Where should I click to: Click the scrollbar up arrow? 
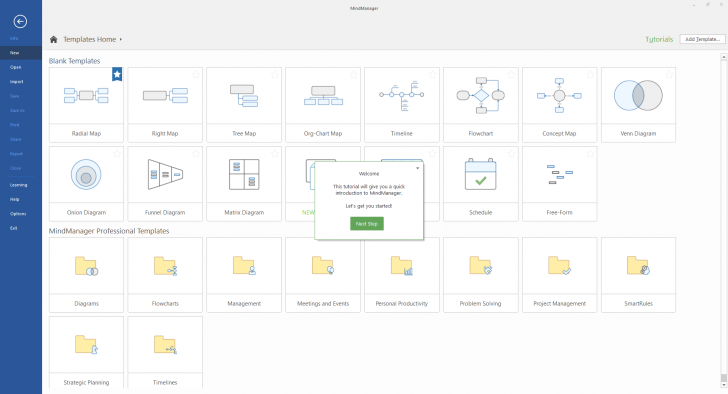click(723, 57)
